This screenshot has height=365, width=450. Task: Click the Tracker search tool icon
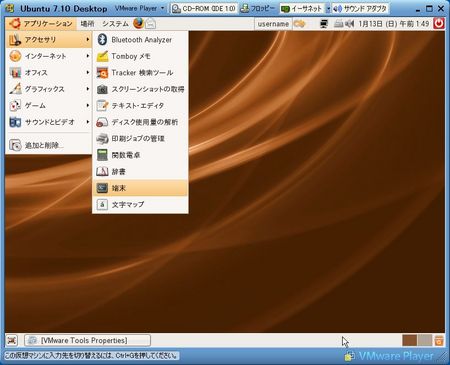point(102,73)
